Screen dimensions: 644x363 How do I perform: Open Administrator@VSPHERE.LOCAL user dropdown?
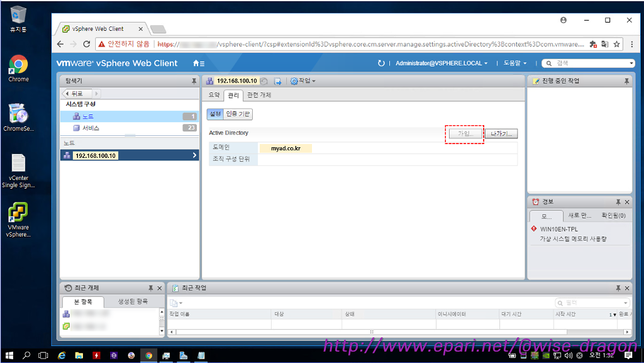(x=441, y=64)
